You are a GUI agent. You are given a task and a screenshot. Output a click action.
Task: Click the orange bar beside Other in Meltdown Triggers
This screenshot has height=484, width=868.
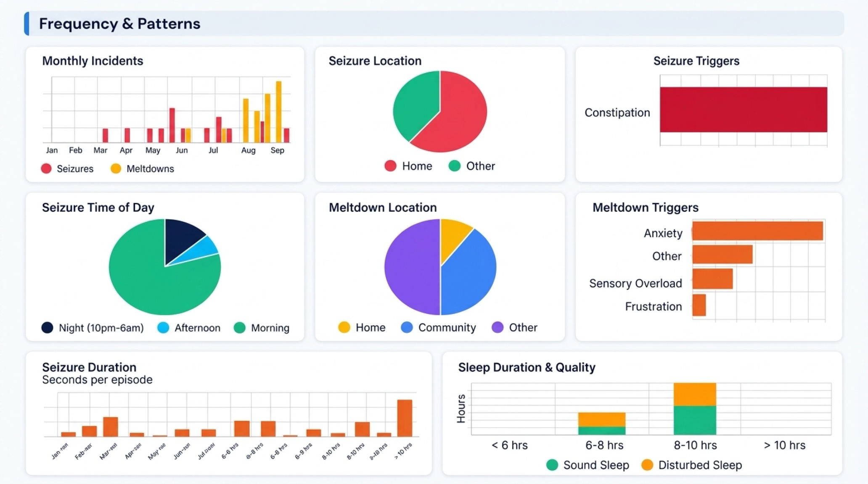coord(722,255)
